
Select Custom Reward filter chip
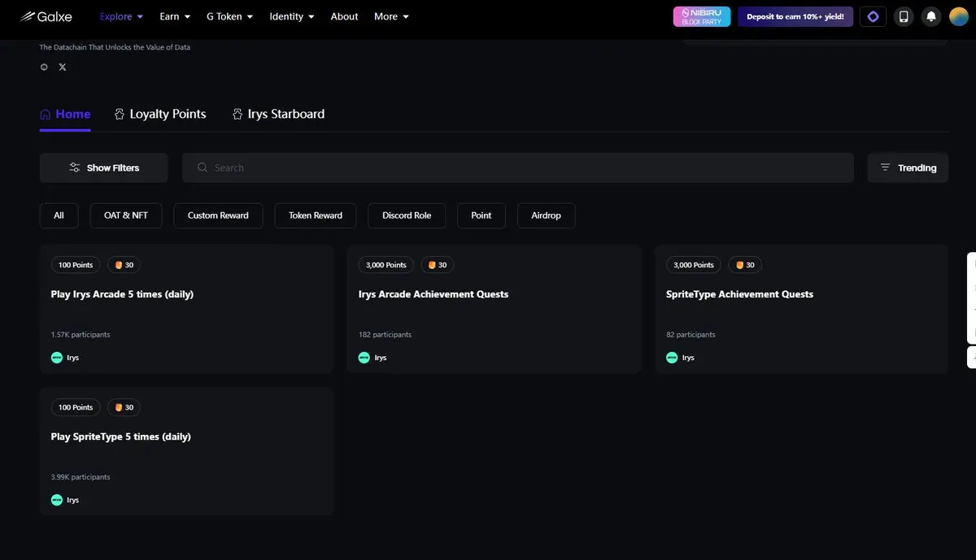coord(218,215)
